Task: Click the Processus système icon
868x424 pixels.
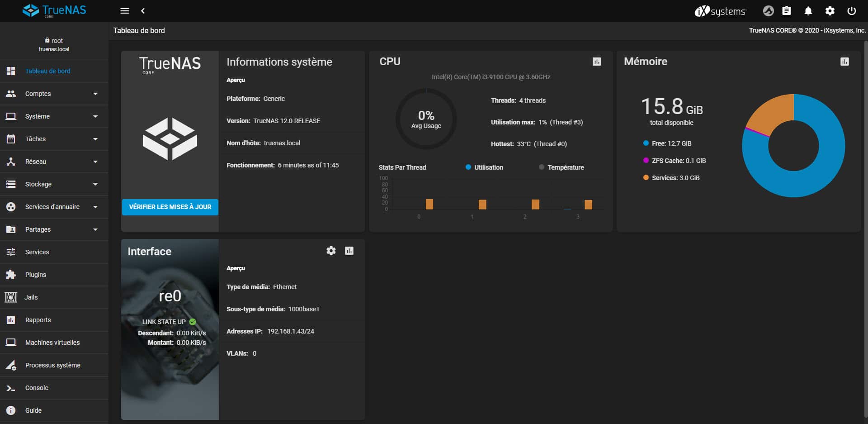Action: tap(11, 365)
